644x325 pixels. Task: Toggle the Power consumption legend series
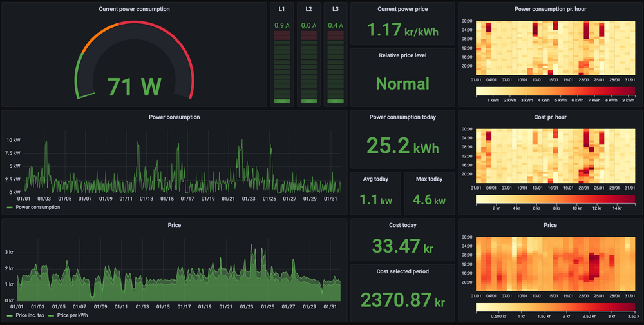(37, 208)
